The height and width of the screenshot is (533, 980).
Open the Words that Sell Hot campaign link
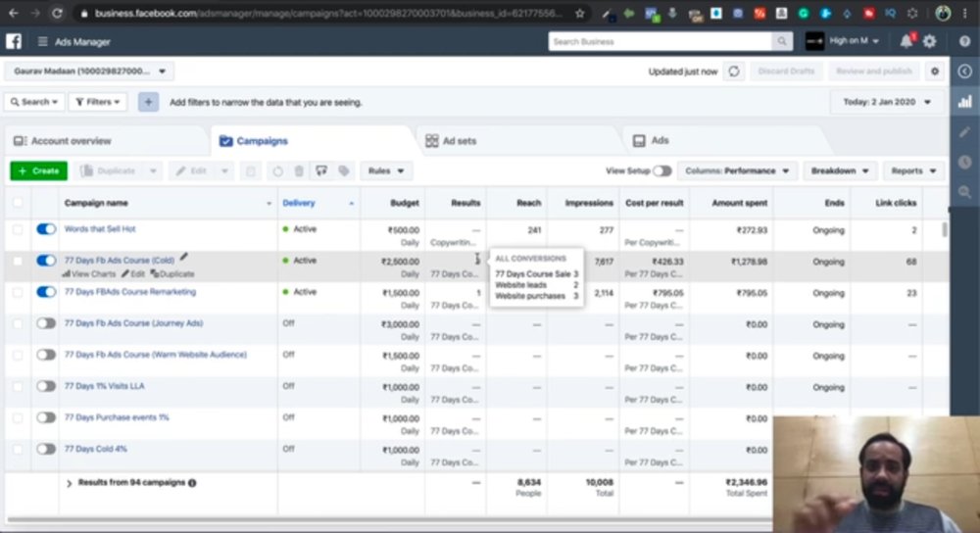[100, 228]
